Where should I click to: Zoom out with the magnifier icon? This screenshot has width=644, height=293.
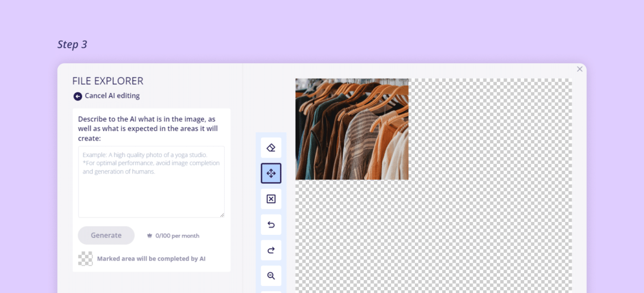click(x=271, y=276)
